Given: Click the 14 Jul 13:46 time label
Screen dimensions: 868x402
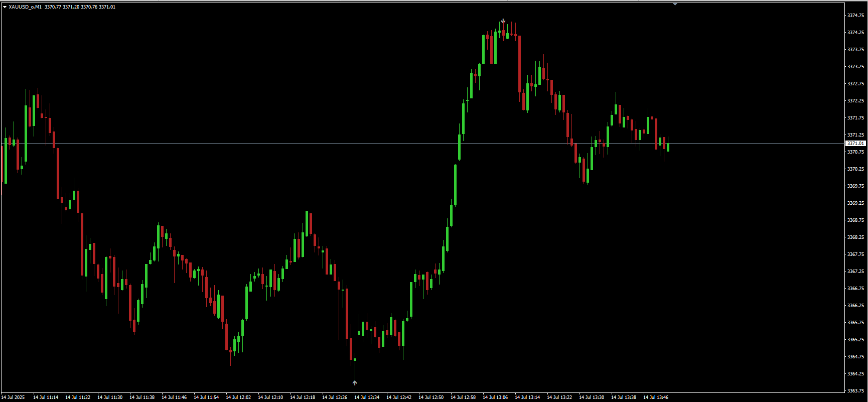Looking at the screenshot, I should coord(656,397).
